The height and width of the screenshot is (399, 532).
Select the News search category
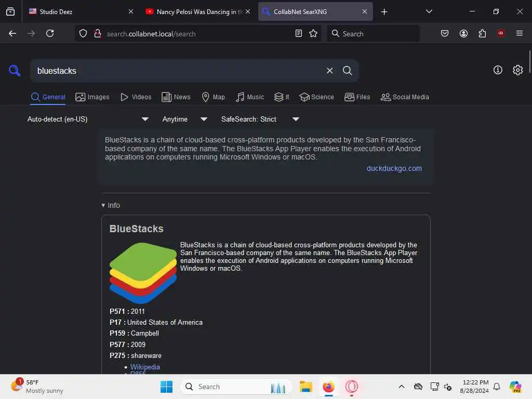pos(176,97)
